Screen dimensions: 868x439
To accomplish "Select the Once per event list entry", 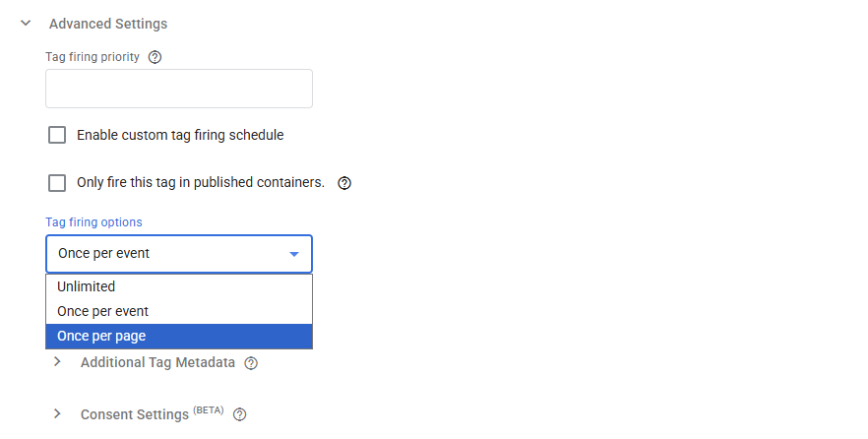I will [179, 312].
